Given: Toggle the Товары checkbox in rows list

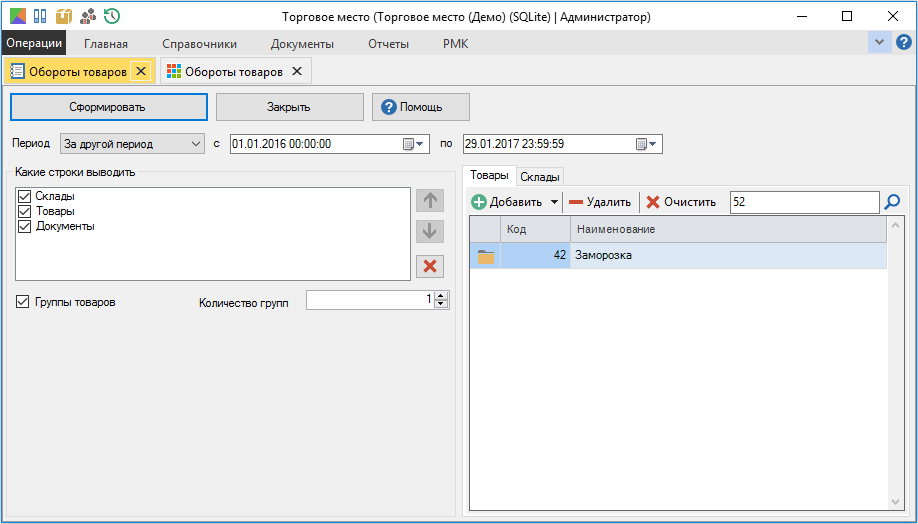Looking at the screenshot, I should (x=24, y=211).
